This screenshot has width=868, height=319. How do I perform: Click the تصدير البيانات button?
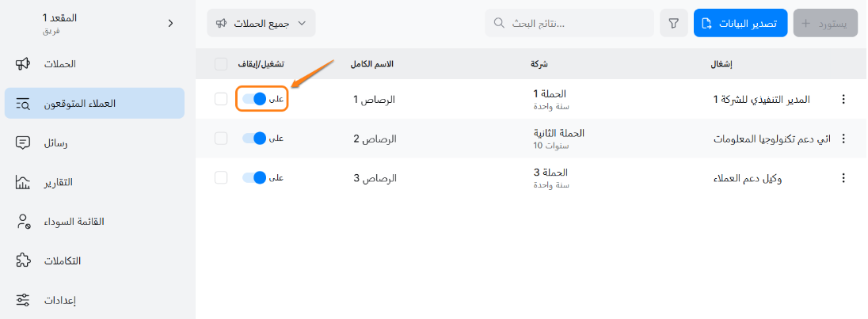tap(745, 24)
